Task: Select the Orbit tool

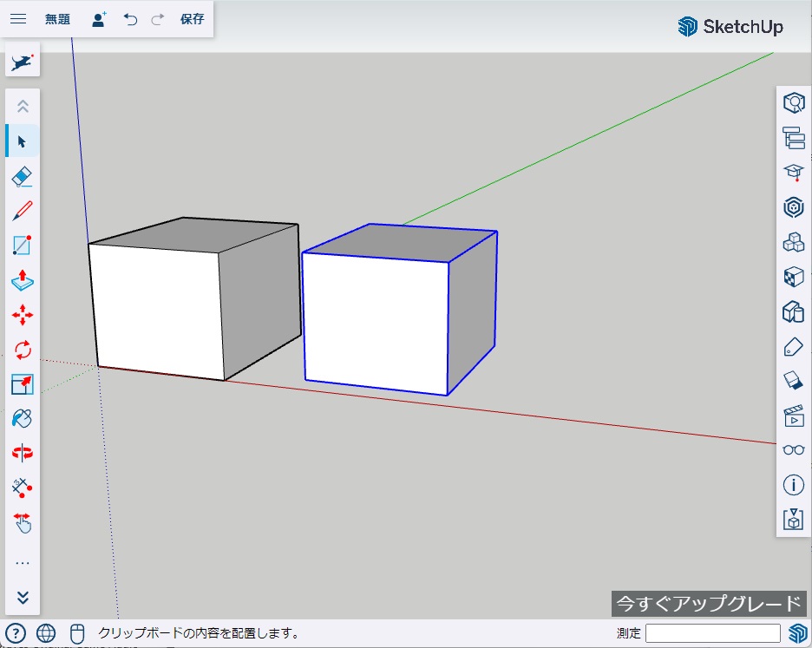Action: tap(23, 453)
